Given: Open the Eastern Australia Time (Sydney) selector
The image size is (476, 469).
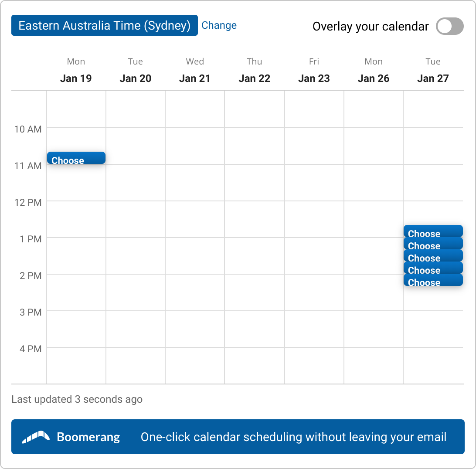Looking at the screenshot, I should click(105, 25).
